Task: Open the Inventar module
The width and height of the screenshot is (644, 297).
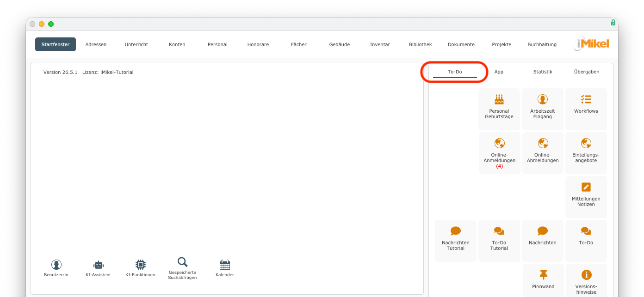Action: [x=380, y=44]
